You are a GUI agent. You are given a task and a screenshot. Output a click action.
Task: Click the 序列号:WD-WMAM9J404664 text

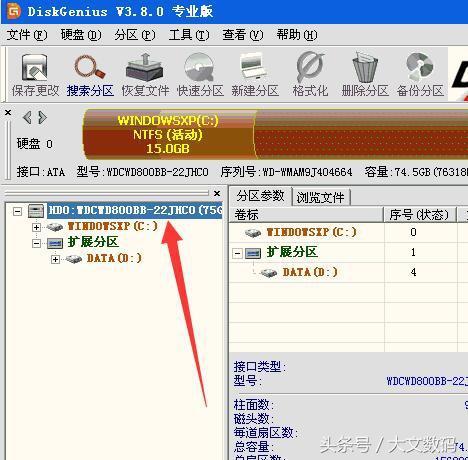286,172
